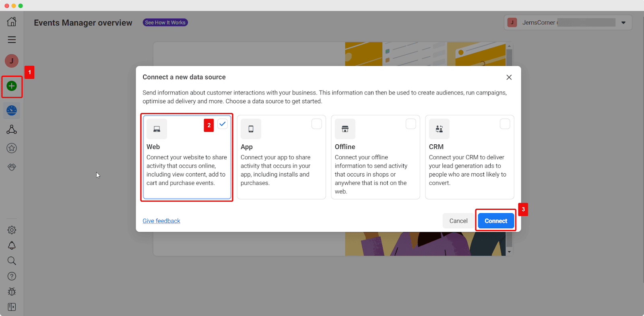644x316 pixels.
Task: Open notifications bell icon
Action: pyautogui.click(x=12, y=245)
